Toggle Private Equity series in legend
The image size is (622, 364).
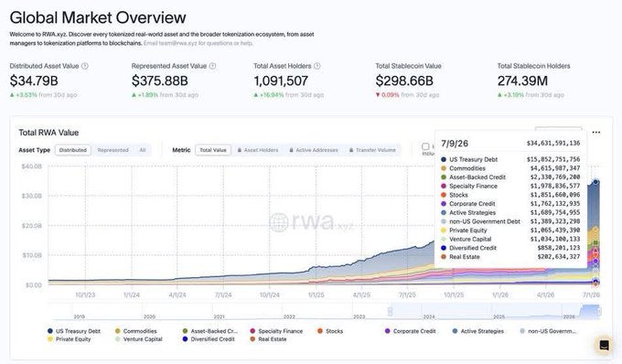pos(69,339)
